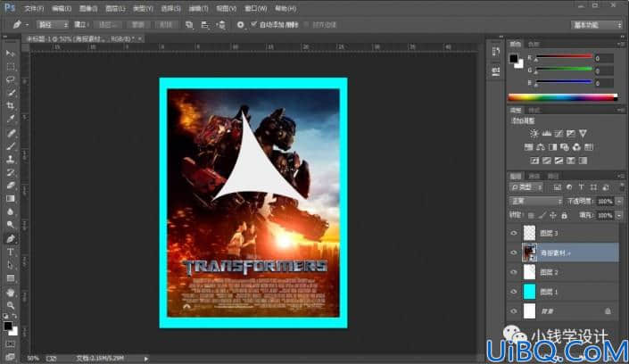
Task: Click the 海报素材 layer thumbnail
Action: click(x=529, y=252)
